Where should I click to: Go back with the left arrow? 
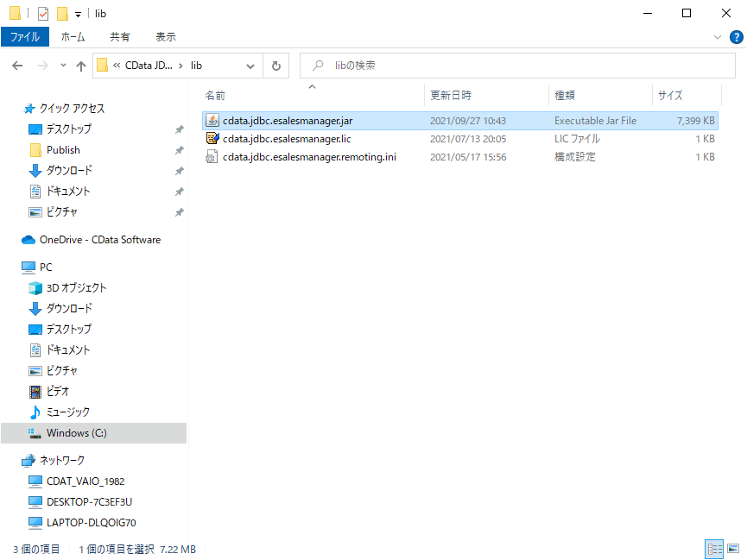(x=17, y=66)
